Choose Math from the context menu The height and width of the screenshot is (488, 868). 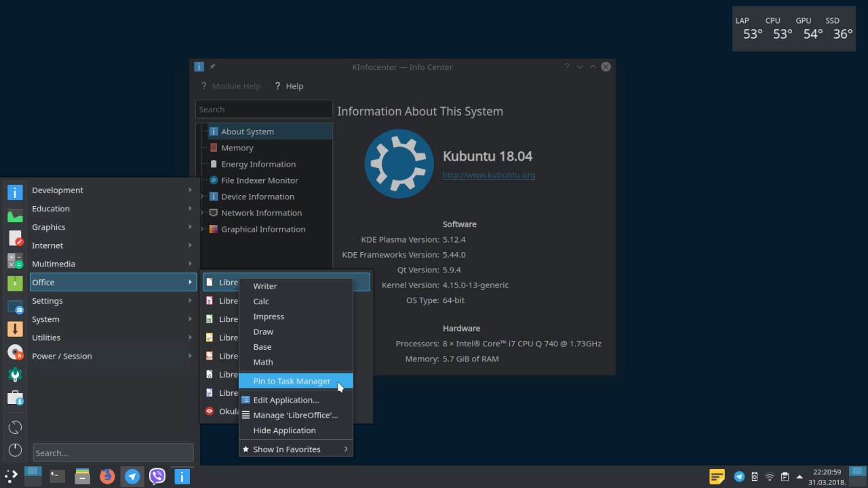point(296,362)
